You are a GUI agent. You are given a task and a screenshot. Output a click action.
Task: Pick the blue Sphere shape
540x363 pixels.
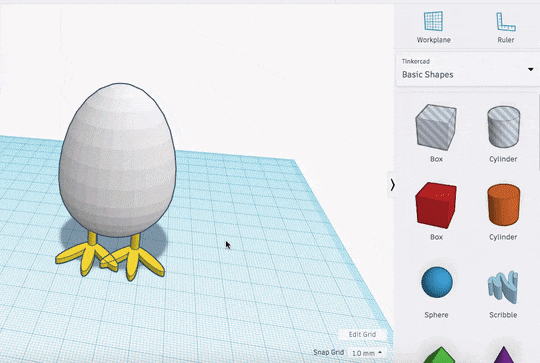tap(437, 282)
